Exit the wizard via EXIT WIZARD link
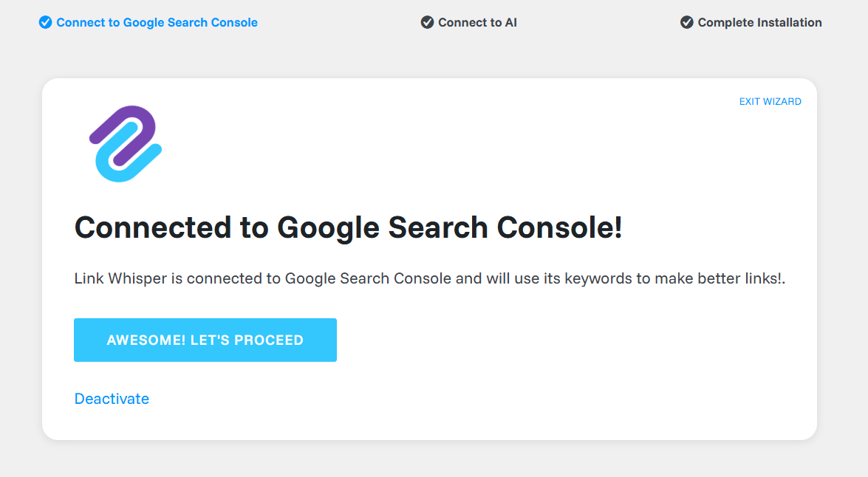 coord(770,101)
